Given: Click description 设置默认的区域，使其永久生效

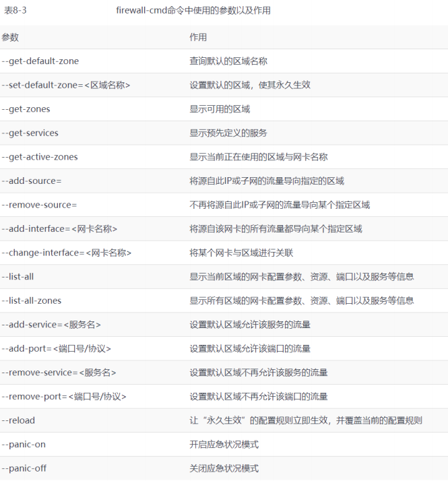Looking at the screenshot, I should (250, 85).
